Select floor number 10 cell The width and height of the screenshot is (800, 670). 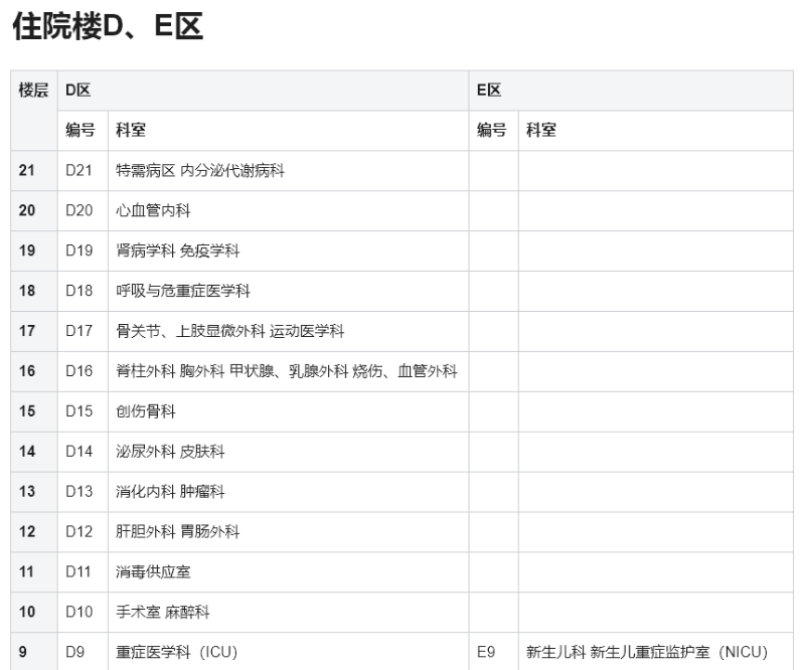coord(34,612)
